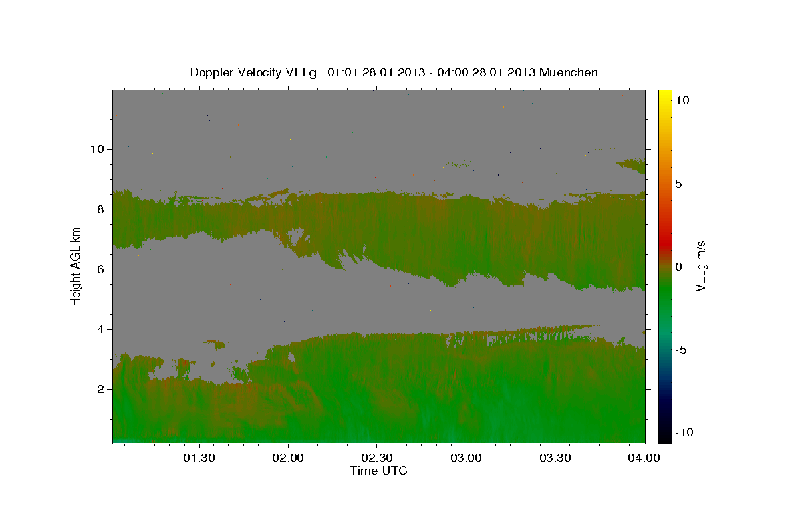The image size is (798, 532).
Task: Select the 03:30 time tick label
Action: 555,458
